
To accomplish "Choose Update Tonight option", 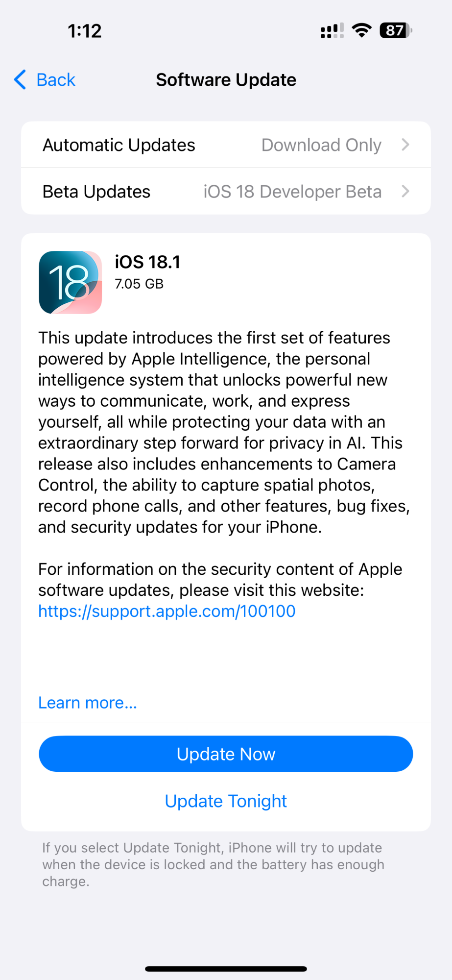I will click(226, 801).
